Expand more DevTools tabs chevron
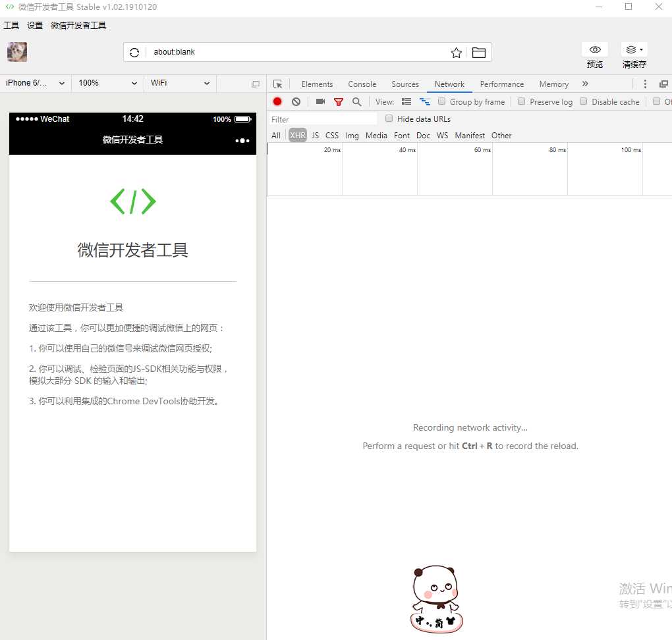Image resolution: width=672 pixels, height=640 pixels. coord(585,84)
